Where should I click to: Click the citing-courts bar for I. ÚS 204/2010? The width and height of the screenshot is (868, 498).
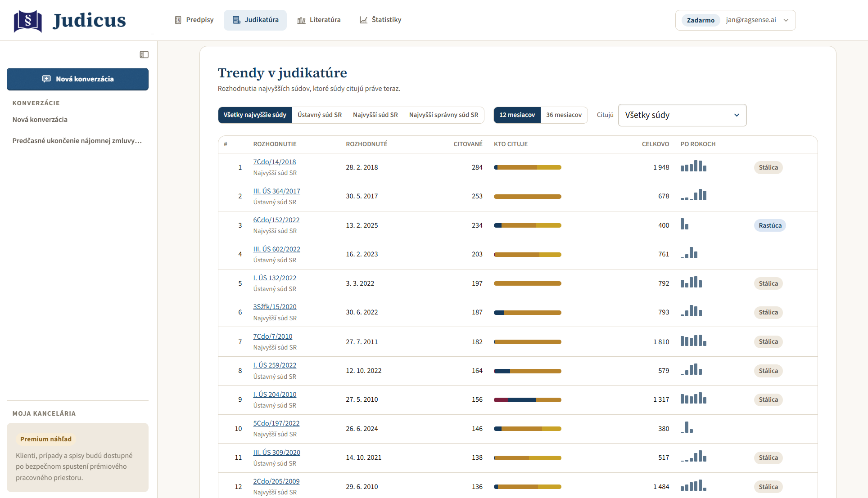point(528,400)
